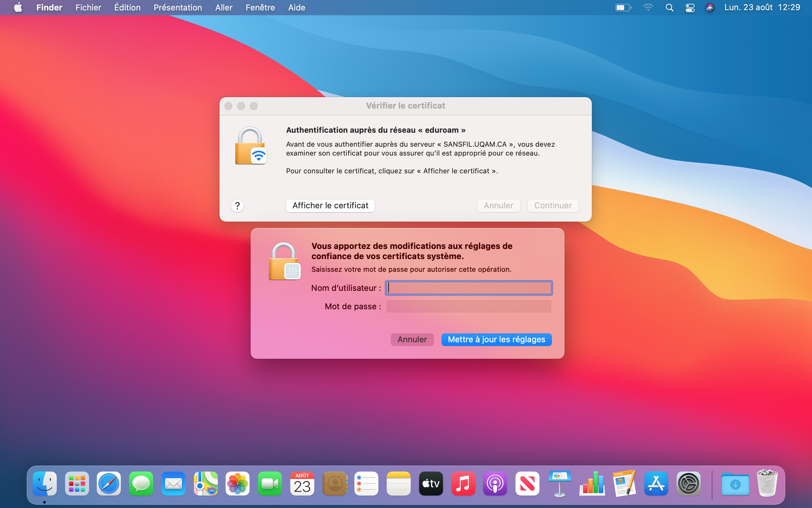Open App Store in Dock

pyautogui.click(x=656, y=484)
